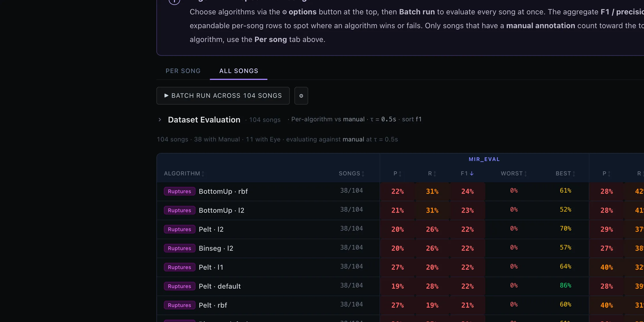
Task: Select the Pelt · l1 algorithm name
Action: coord(211,267)
